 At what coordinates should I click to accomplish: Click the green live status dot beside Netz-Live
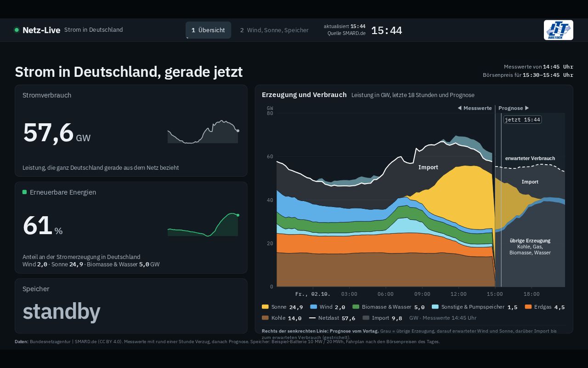17,30
